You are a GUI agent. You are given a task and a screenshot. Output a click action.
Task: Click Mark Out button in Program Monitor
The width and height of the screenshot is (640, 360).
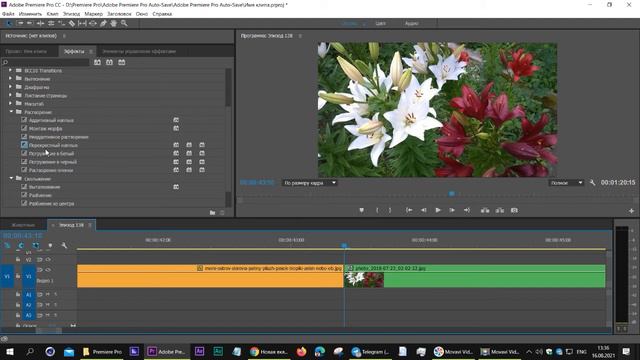click(390, 210)
